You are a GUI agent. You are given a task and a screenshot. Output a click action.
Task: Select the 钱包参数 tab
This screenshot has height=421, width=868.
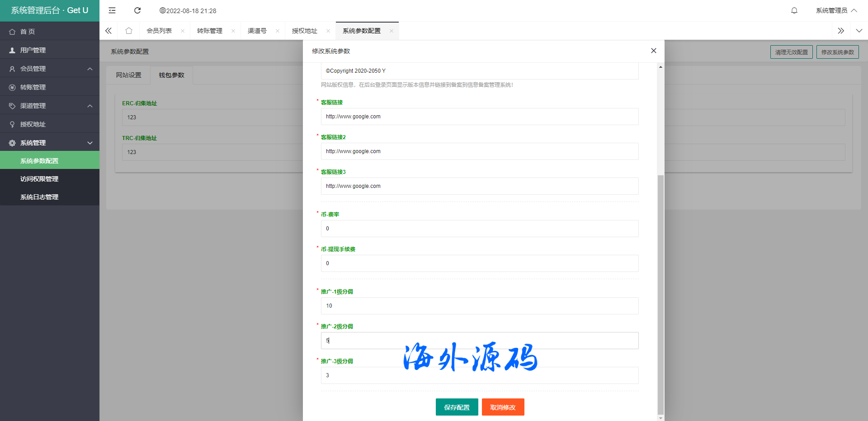point(171,75)
